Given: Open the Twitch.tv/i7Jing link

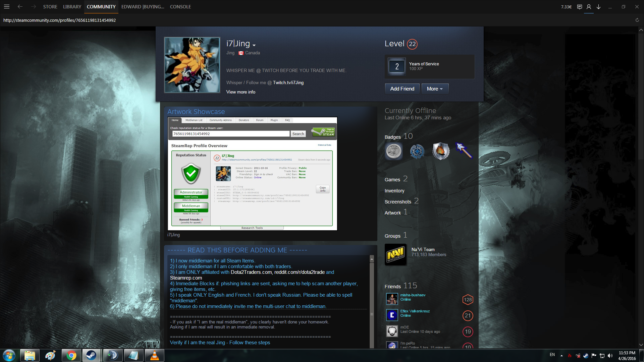Looking at the screenshot, I should coord(288,82).
